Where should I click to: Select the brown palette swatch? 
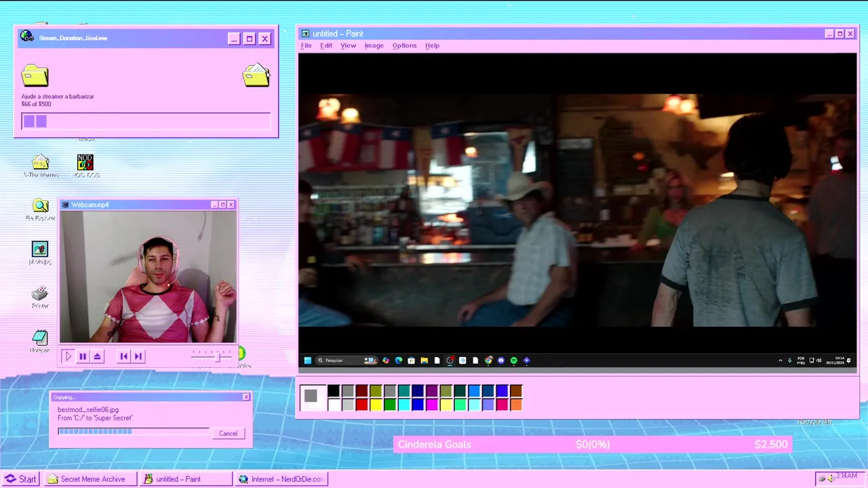point(516,390)
